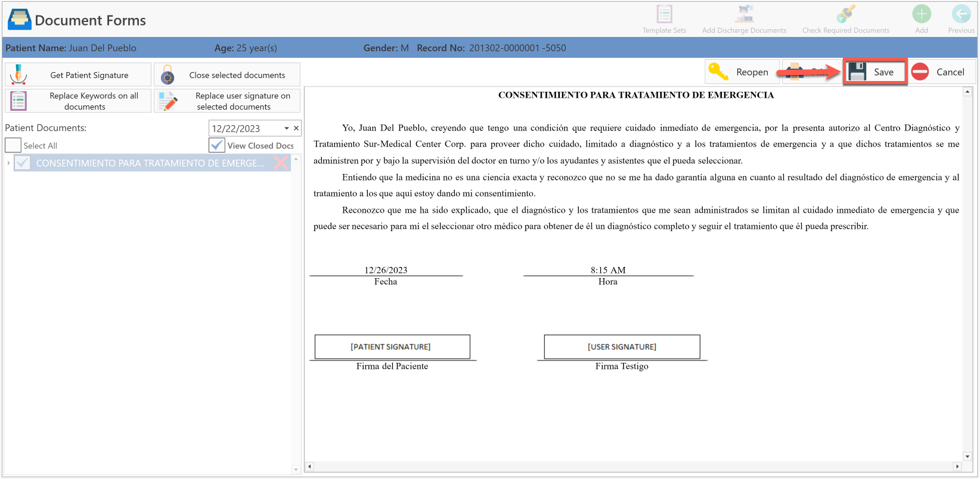This screenshot has width=980, height=479.
Task: Click document list scrollbar down arrow
Action: [296, 470]
